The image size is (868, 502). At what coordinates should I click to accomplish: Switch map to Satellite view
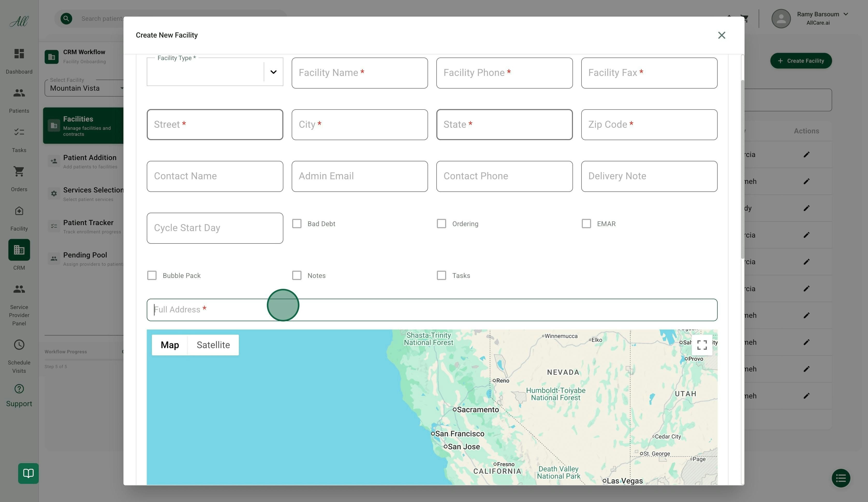click(213, 345)
